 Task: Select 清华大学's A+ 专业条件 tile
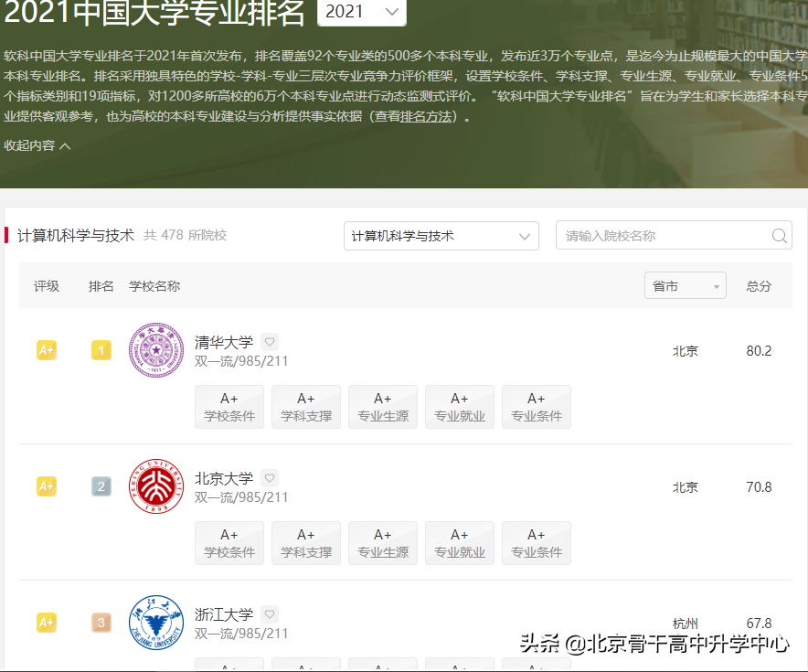tap(537, 407)
